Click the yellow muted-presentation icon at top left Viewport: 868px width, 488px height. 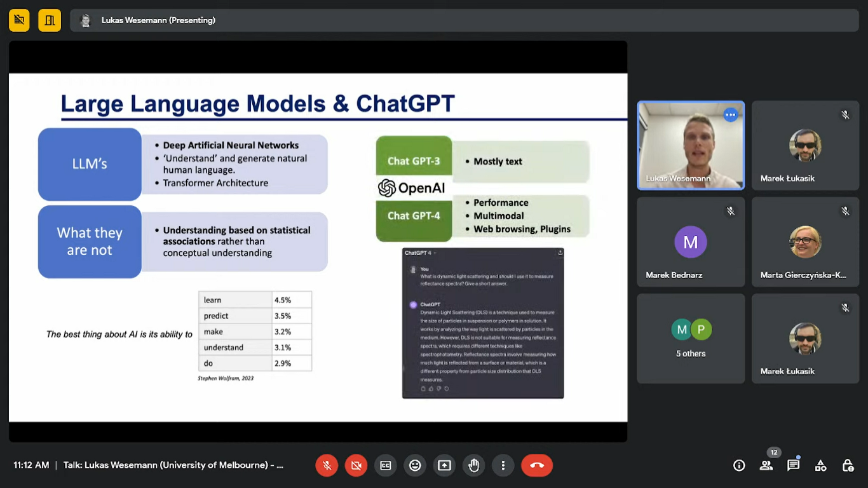click(x=19, y=20)
